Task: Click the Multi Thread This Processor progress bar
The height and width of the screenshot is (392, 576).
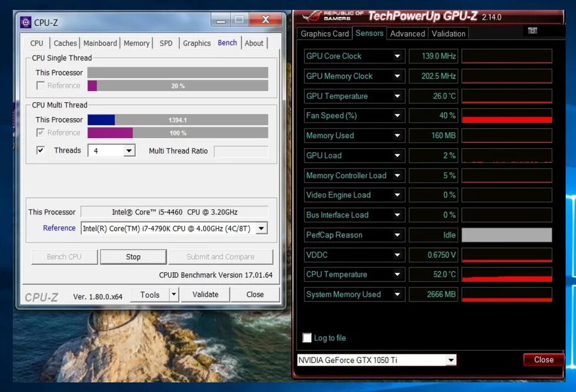Action: pos(178,120)
